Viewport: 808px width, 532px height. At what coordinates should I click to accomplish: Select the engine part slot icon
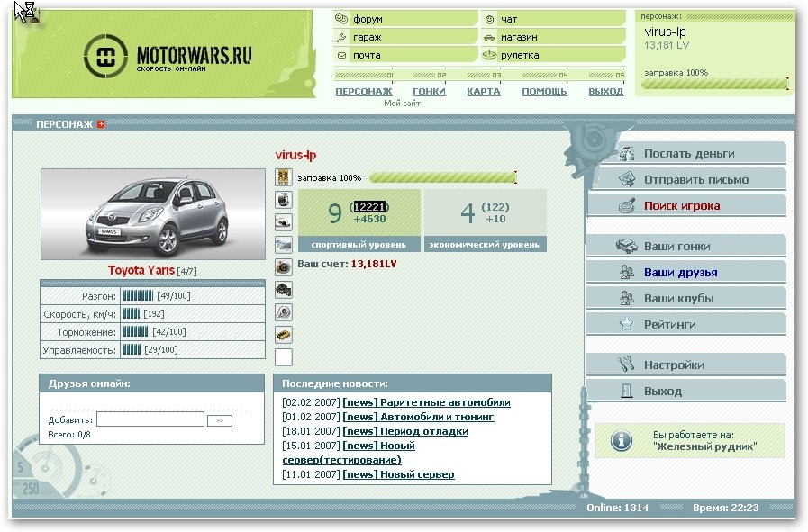point(284,290)
